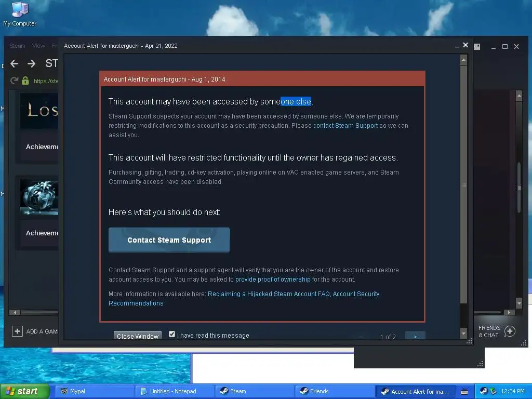
Task: Open the Steam menu in Steam window
Action: [x=17, y=46]
